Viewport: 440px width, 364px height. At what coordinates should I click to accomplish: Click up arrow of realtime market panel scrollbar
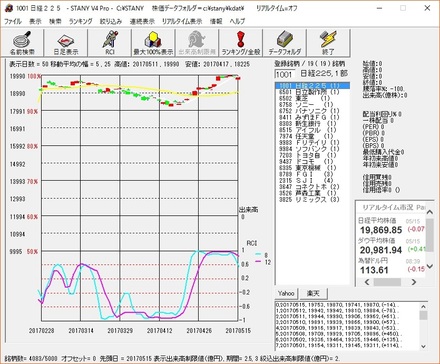pyautogui.click(x=430, y=212)
